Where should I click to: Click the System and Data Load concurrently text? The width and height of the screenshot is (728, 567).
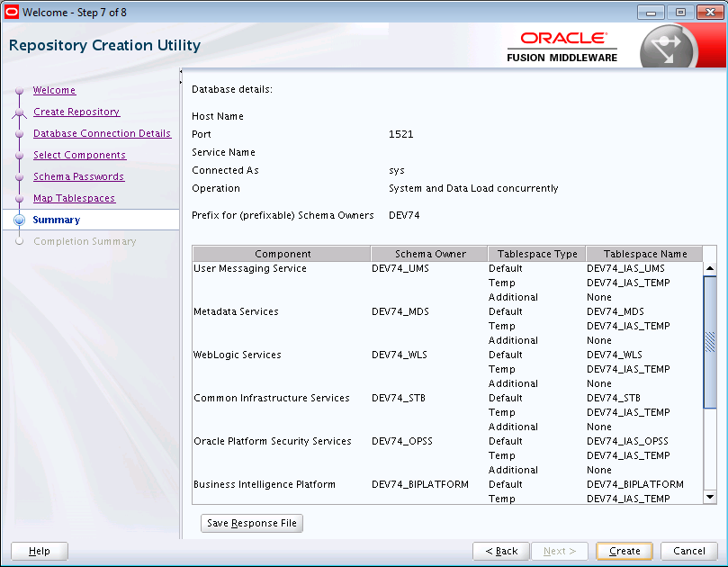(473, 188)
